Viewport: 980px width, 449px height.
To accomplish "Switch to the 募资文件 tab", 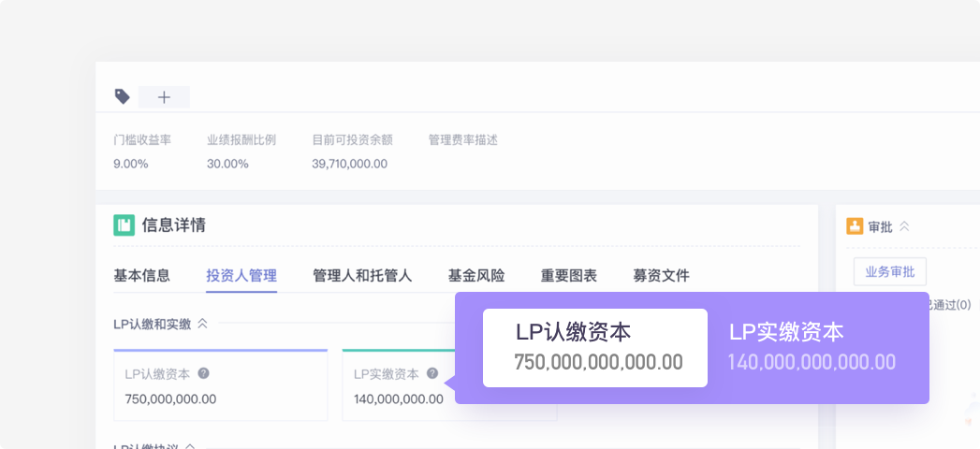I will (661, 275).
